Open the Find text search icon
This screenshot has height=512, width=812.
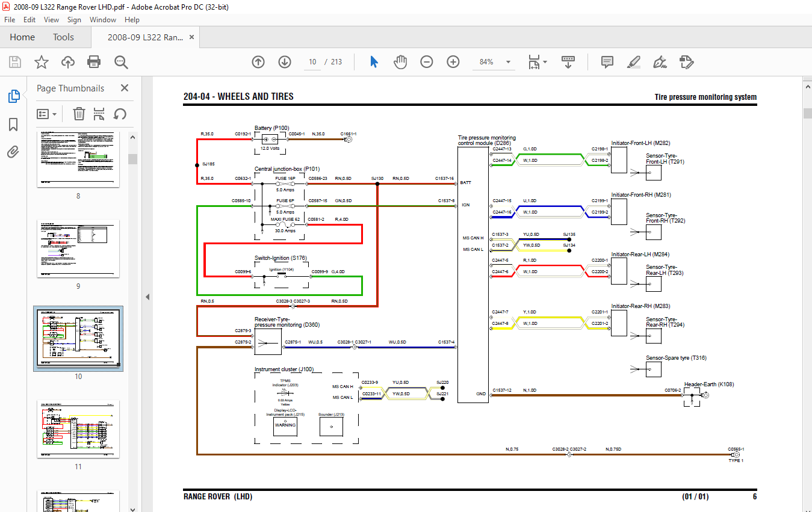[x=121, y=62]
